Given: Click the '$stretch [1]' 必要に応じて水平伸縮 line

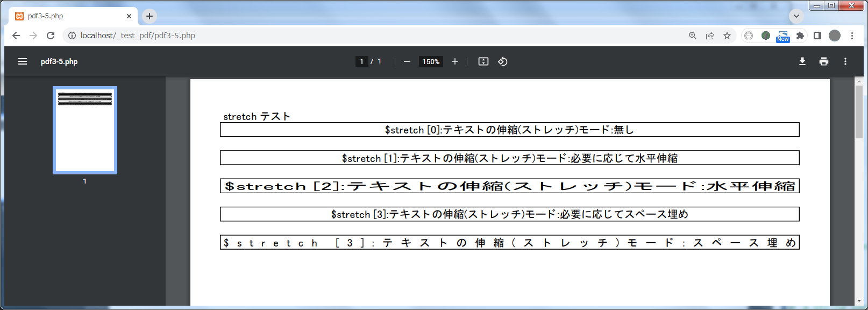Looking at the screenshot, I should (x=510, y=158).
